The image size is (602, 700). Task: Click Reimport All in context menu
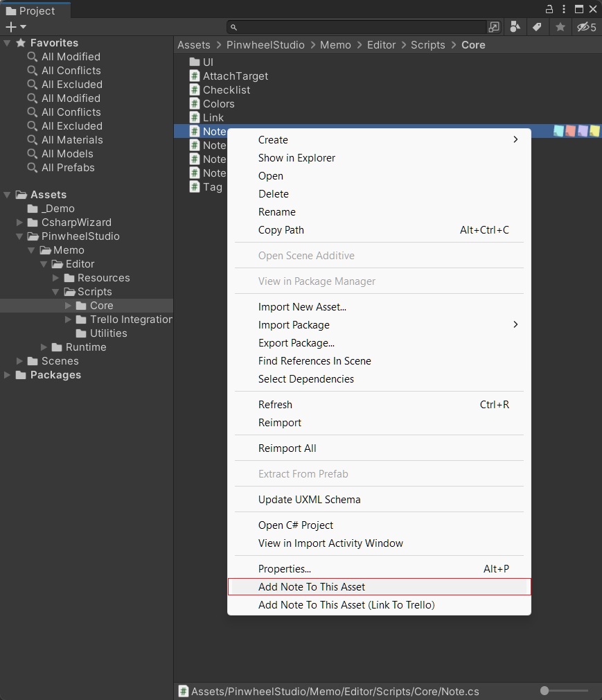tap(379, 448)
